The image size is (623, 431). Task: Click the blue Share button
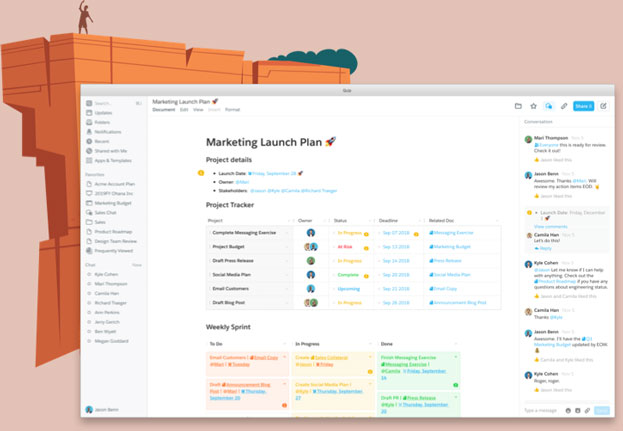coord(583,105)
